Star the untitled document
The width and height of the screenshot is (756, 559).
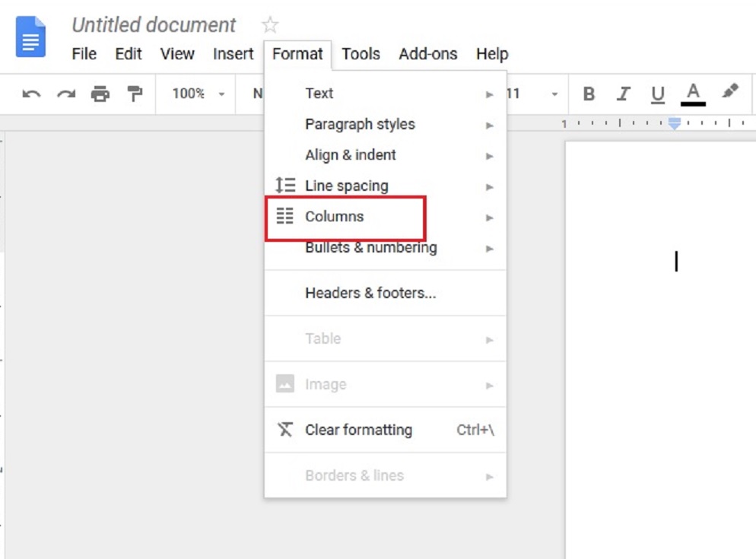270,25
